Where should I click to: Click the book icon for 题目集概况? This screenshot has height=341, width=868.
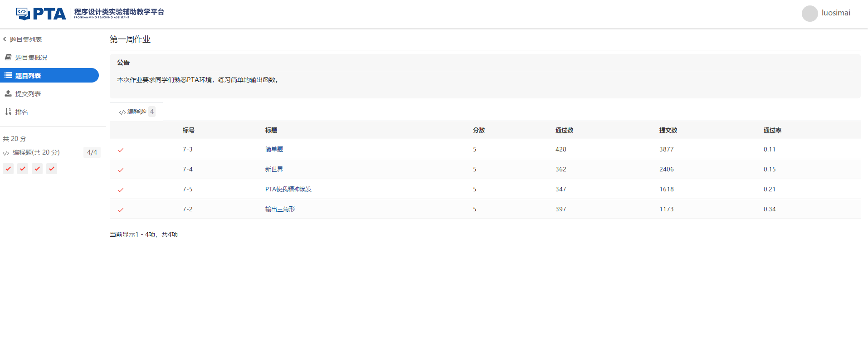click(x=8, y=57)
